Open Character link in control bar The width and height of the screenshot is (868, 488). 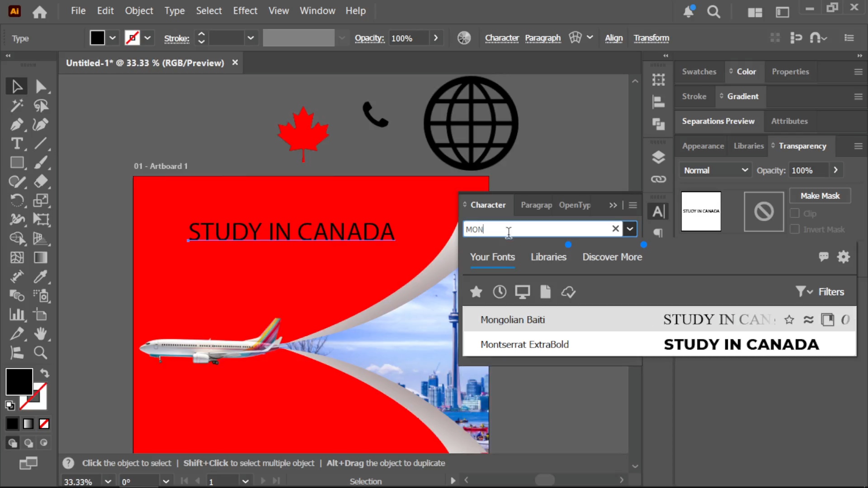click(x=502, y=38)
